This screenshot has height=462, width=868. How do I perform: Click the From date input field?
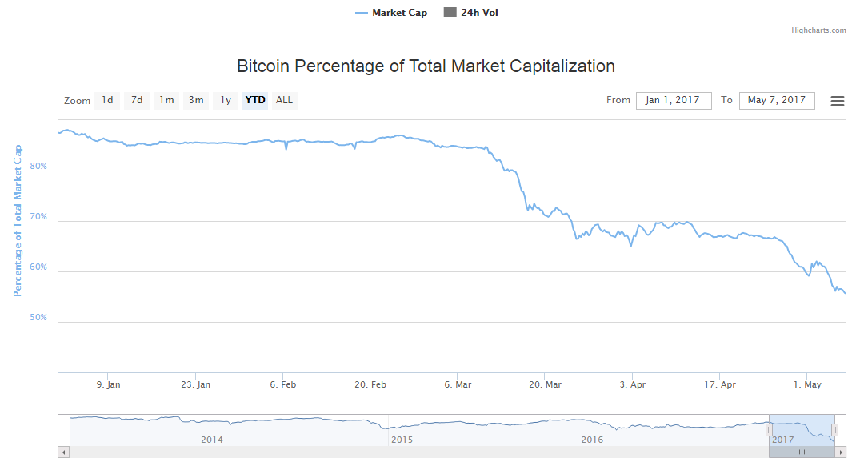click(x=673, y=100)
